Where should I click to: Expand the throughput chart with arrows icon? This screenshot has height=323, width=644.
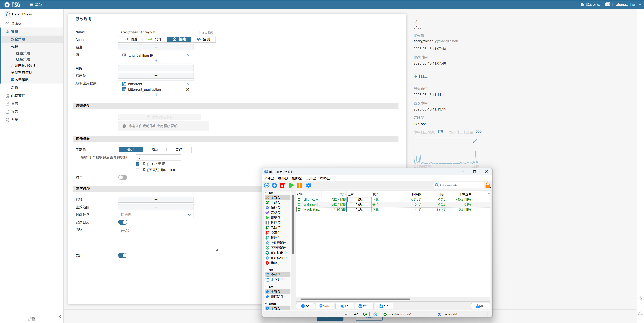coord(475,141)
